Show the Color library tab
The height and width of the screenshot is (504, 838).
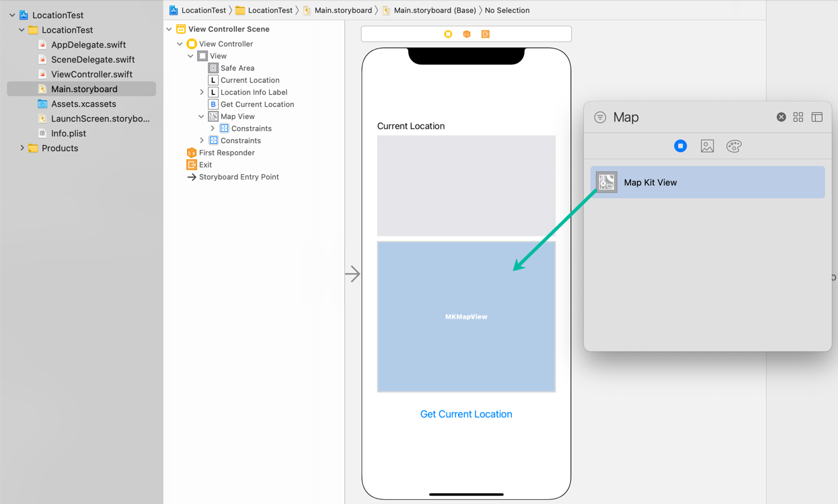point(734,146)
